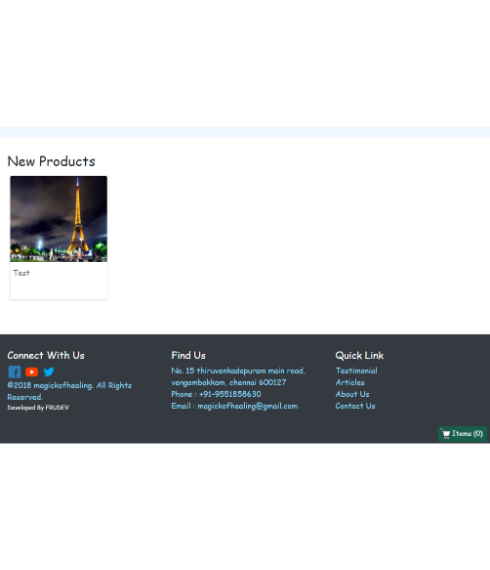The image size is (490, 570).
Task: Open the Eiffel Tower product thumbnail
Action: (x=59, y=219)
